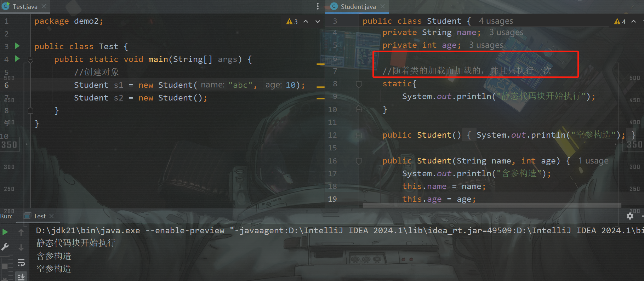The image size is (644, 281).
Task: Click the Up the Stack Trace arrow
Action: 21,232
